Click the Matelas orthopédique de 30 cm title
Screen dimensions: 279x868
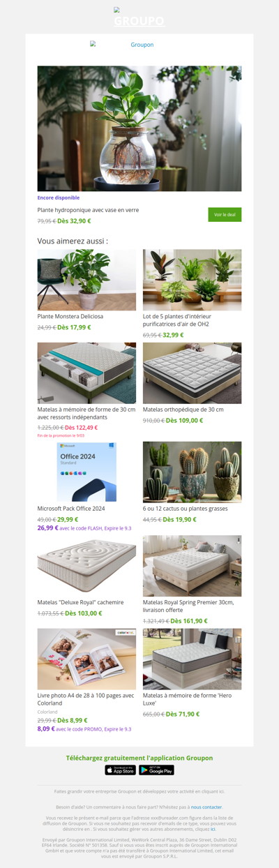[x=183, y=410]
